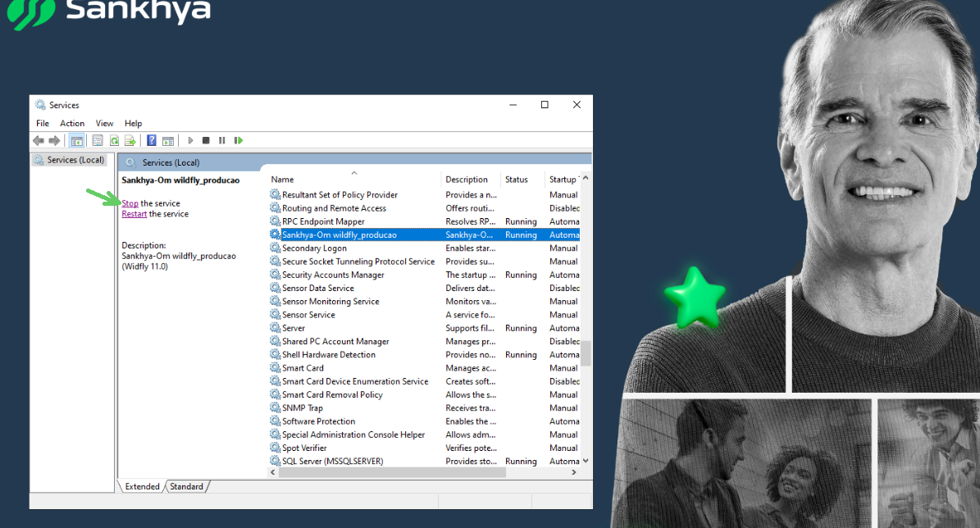Viewport: 980px width, 528px height.
Task: Click the horizontal scrollbar left arrow
Action: point(273,472)
